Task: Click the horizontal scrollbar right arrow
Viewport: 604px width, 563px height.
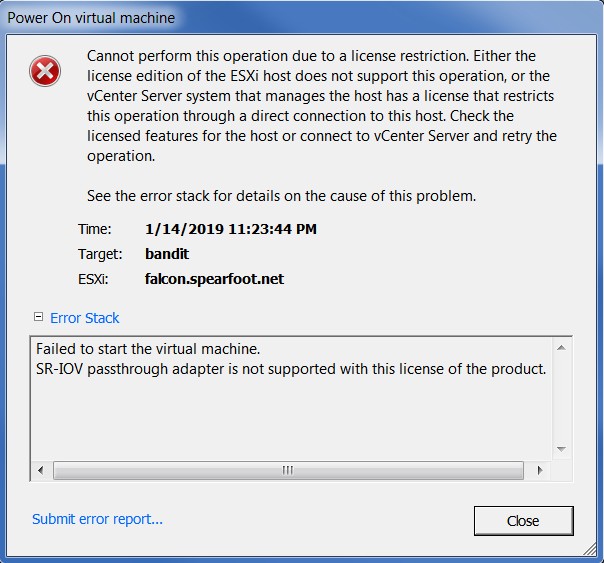Action: [x=541, y=469]
